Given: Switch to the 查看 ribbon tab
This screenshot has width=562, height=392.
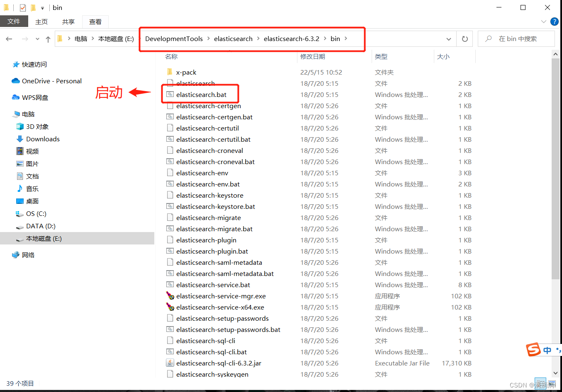Looking at the screenshot, I should click(x=95, y=22).
